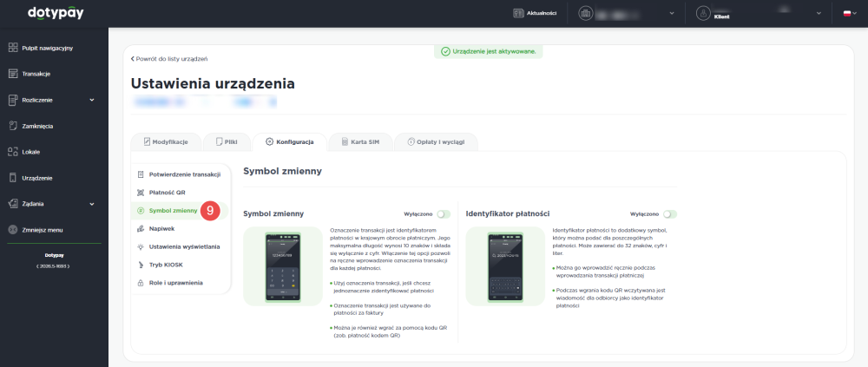Click the Symbol zmienny phone preview image

(x=283, y=266)
